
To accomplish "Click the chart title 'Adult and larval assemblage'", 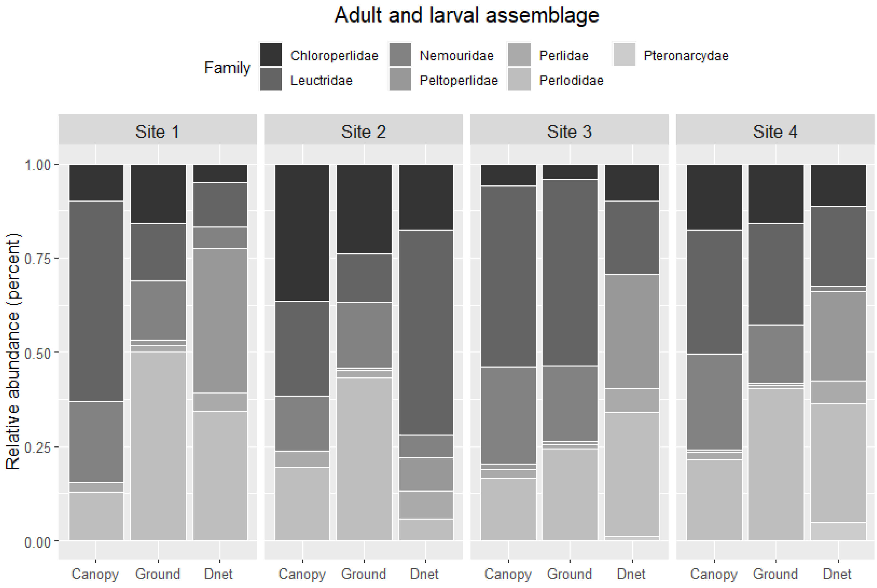I will tap(467, 15).
